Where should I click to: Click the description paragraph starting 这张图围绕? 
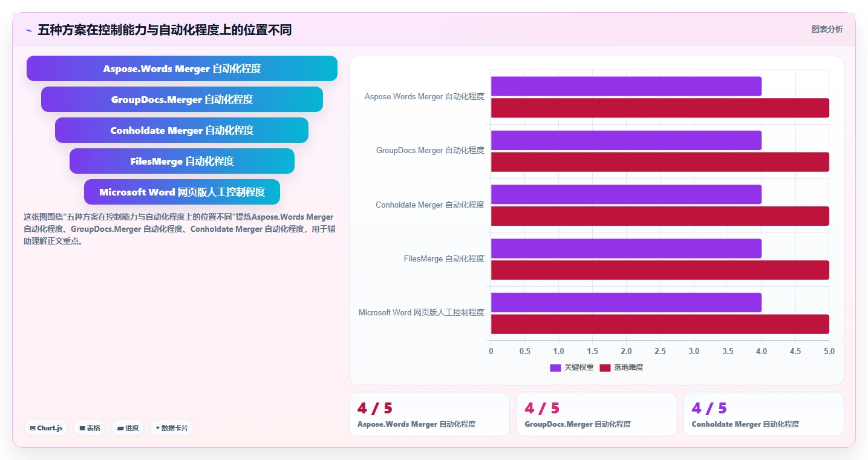pyautogui.click(x=180, y=229)
